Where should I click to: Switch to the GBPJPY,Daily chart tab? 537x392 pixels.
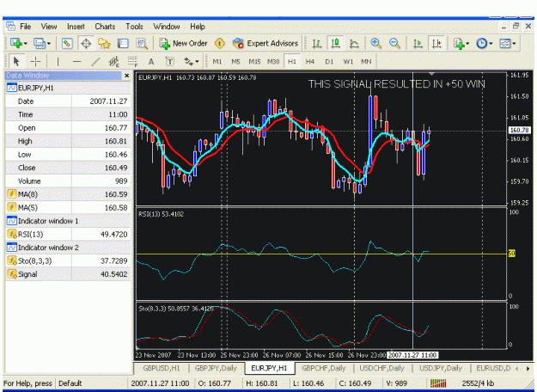tap(216, 368)
